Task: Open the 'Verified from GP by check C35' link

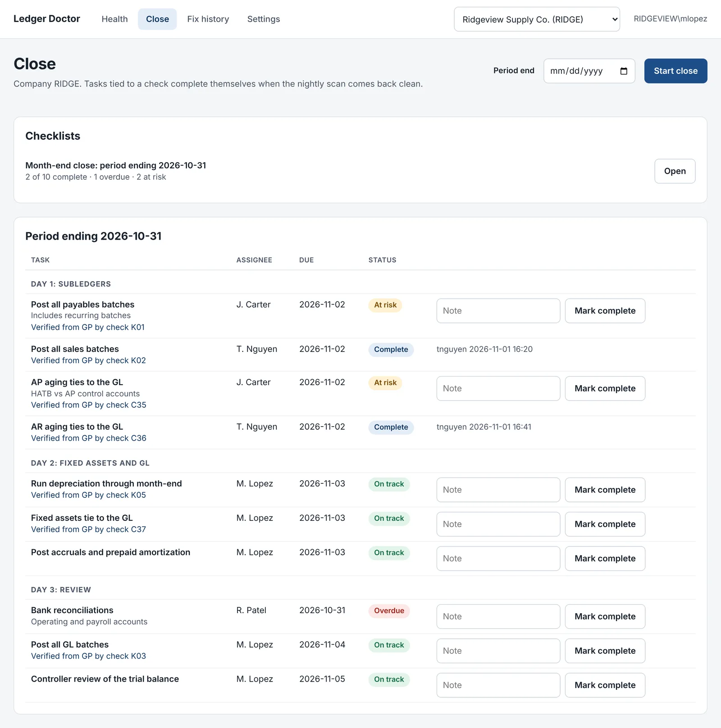Action: coord(89,405)
